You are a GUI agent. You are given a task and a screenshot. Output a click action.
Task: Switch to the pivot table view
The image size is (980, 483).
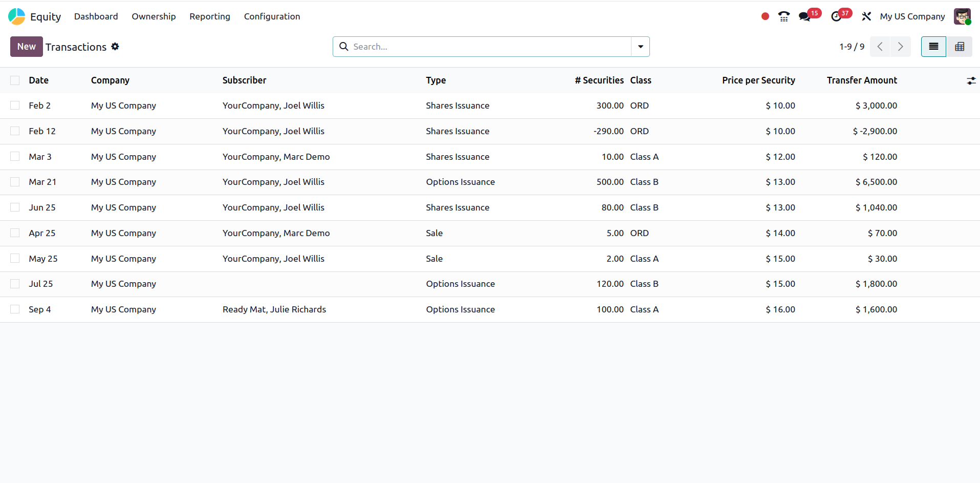coord(959,47)
